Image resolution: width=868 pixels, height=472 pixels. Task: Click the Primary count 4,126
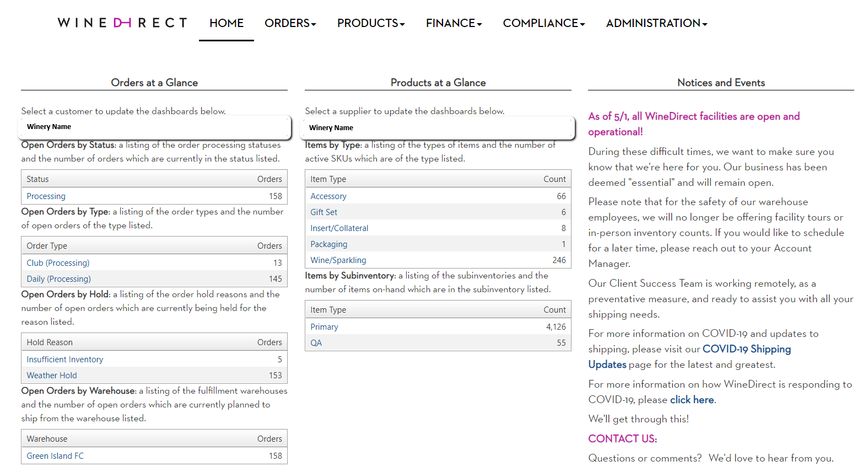point(556,327)
